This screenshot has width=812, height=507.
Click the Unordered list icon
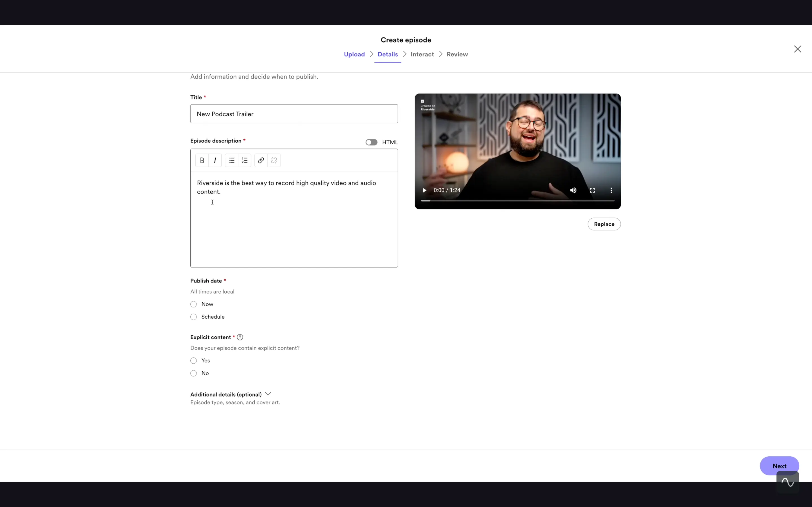pos(231,160)
